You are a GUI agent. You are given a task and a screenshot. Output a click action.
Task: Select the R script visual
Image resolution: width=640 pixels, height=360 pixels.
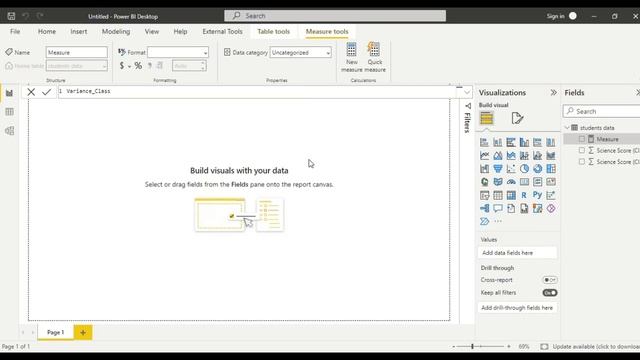point(524,196)
